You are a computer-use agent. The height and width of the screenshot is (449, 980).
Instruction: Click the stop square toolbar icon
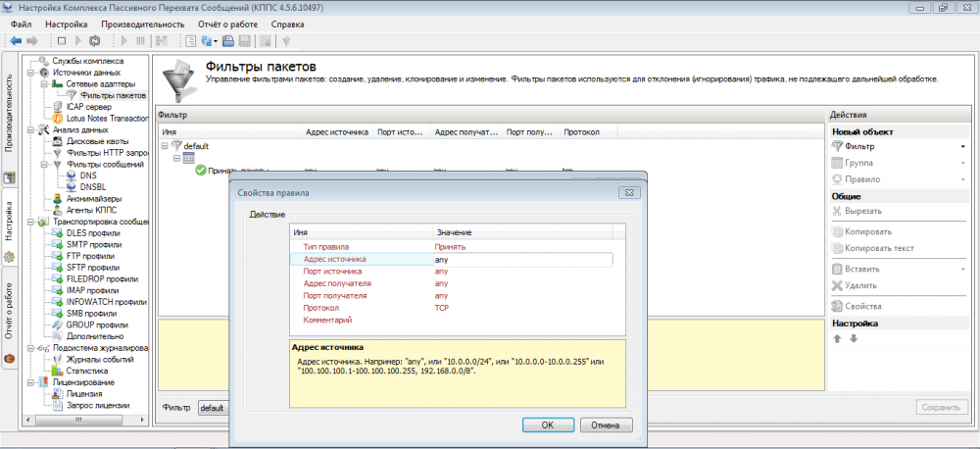pos(61,40)
